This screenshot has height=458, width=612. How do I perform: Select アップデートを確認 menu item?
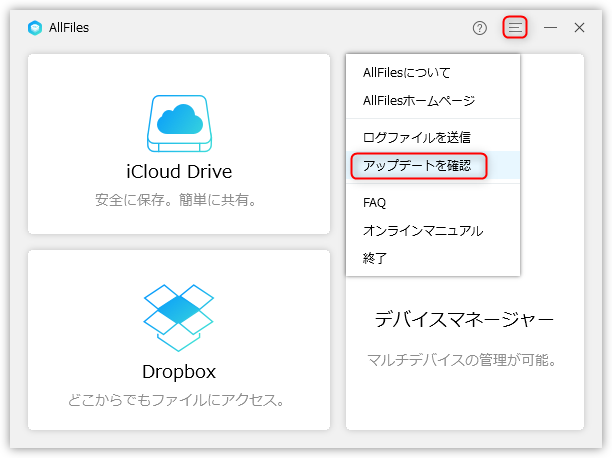coord(433,166)
